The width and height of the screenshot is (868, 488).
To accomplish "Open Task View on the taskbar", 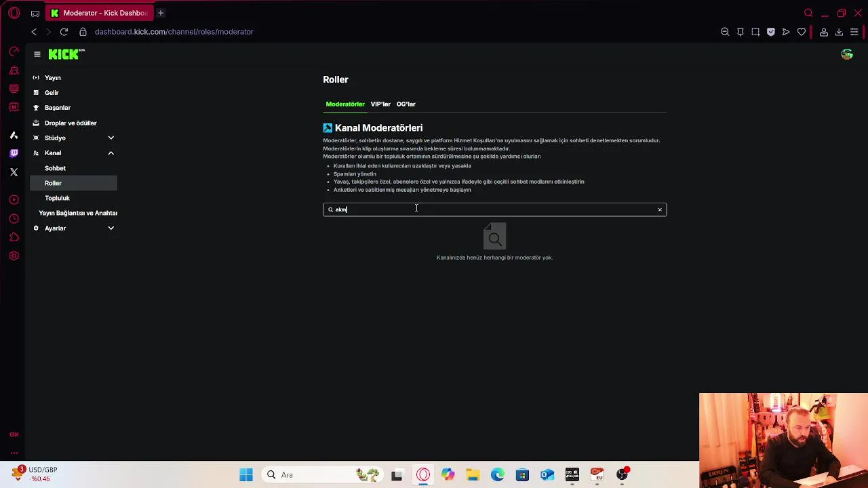I will 397,474.
